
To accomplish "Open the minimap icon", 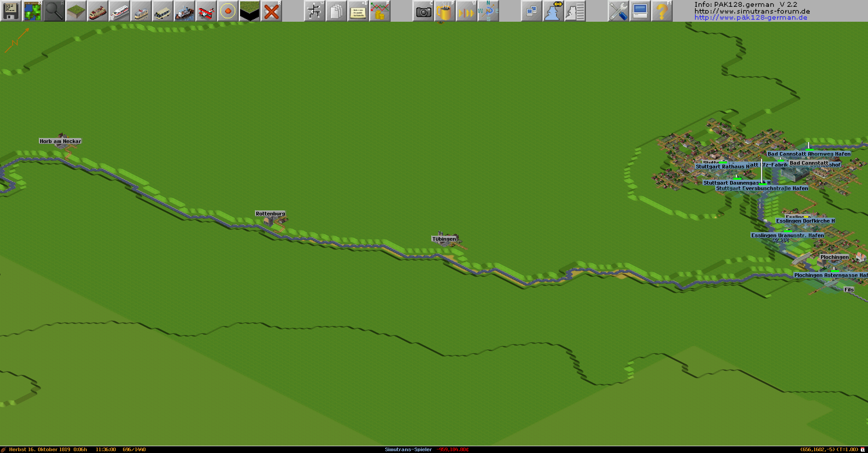I will (x=32, y=11).
